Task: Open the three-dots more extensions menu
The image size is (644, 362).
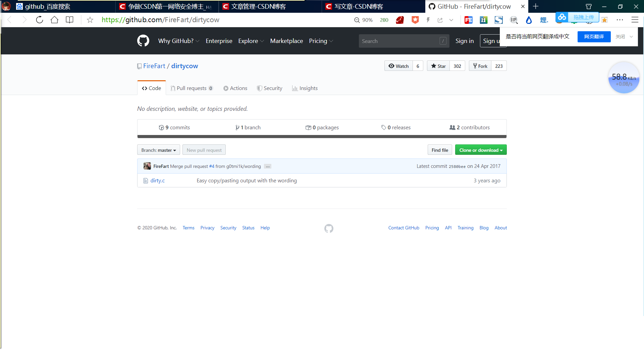Action: [620, 20]
